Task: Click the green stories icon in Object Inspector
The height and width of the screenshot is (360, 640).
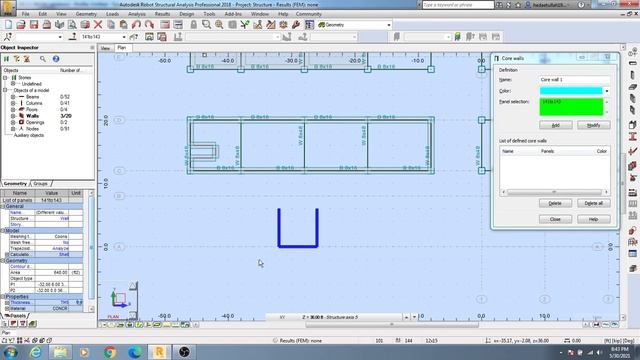Action: [x=7, y=59]
